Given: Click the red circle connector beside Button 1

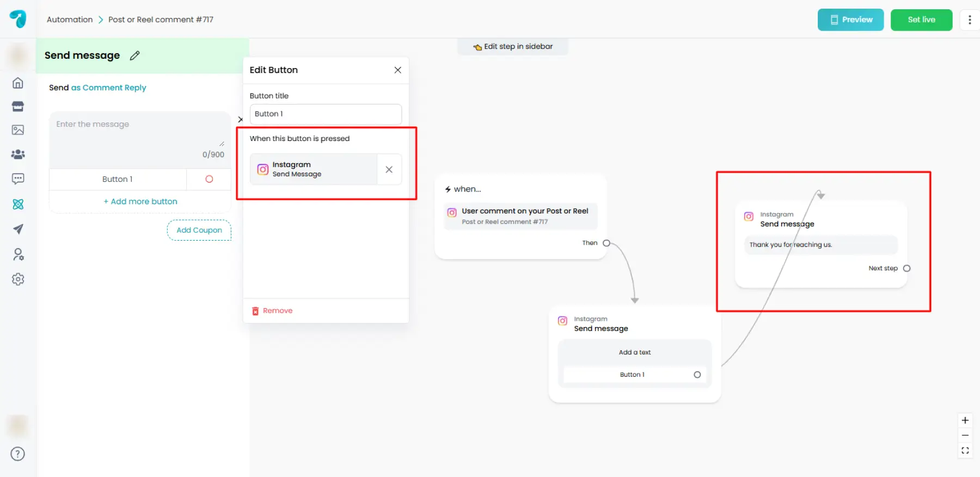Looking at the screenshot, I should coord(209,179).
